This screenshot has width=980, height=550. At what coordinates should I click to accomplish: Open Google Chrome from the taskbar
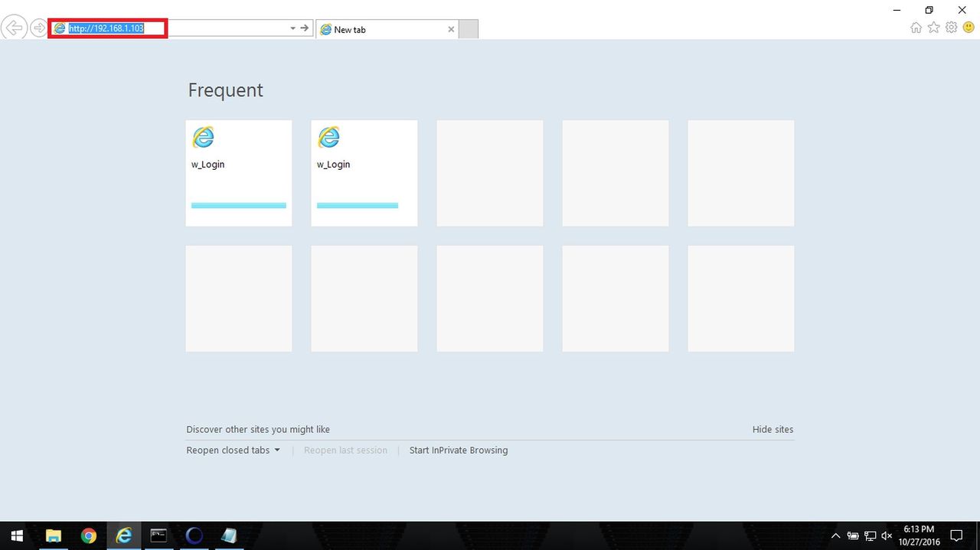point(89,535)
